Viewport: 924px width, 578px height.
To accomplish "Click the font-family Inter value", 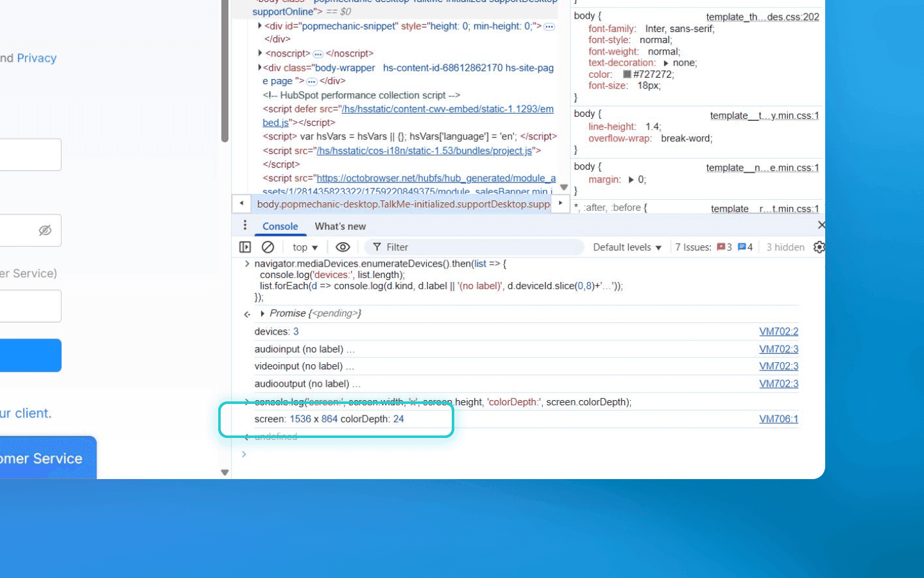I will [678, 29].
